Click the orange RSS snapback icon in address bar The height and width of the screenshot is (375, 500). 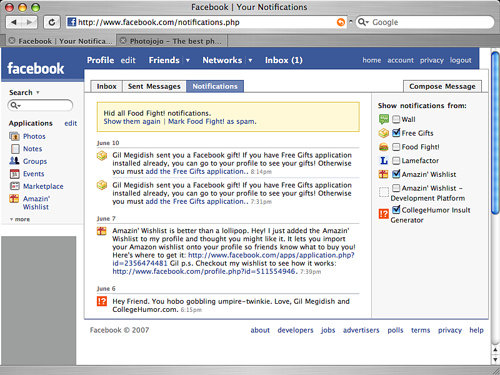tap(341, 22)
